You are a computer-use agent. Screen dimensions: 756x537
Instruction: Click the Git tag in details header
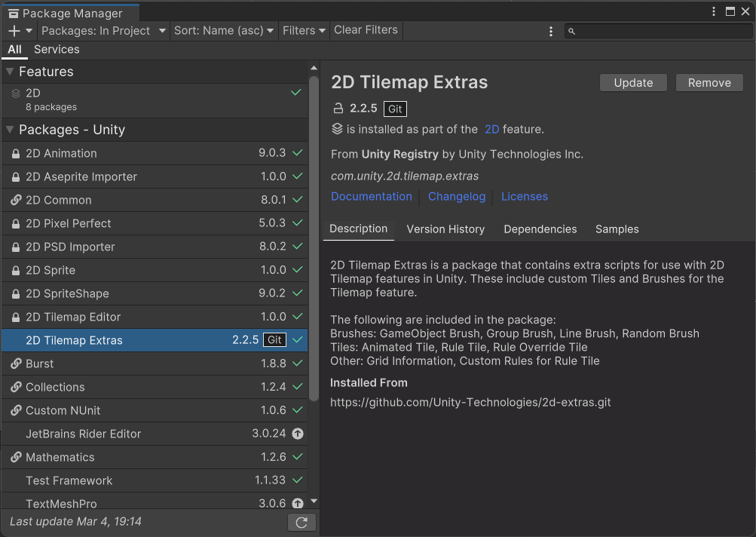[x=396, y=109]
